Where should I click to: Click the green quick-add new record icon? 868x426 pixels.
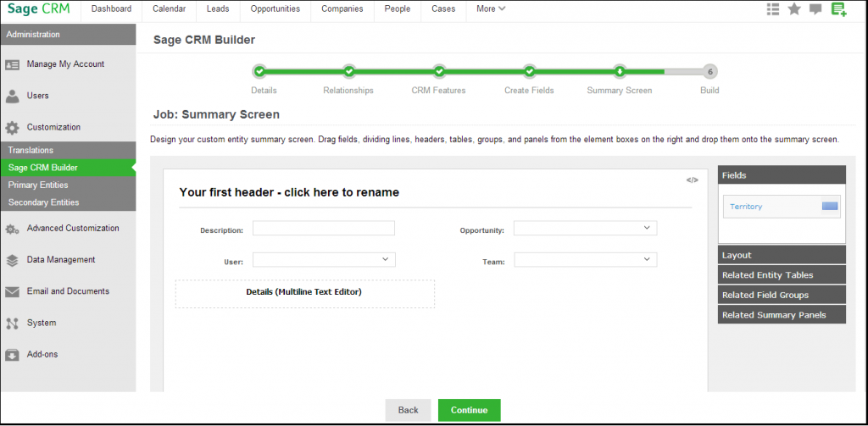838,9
